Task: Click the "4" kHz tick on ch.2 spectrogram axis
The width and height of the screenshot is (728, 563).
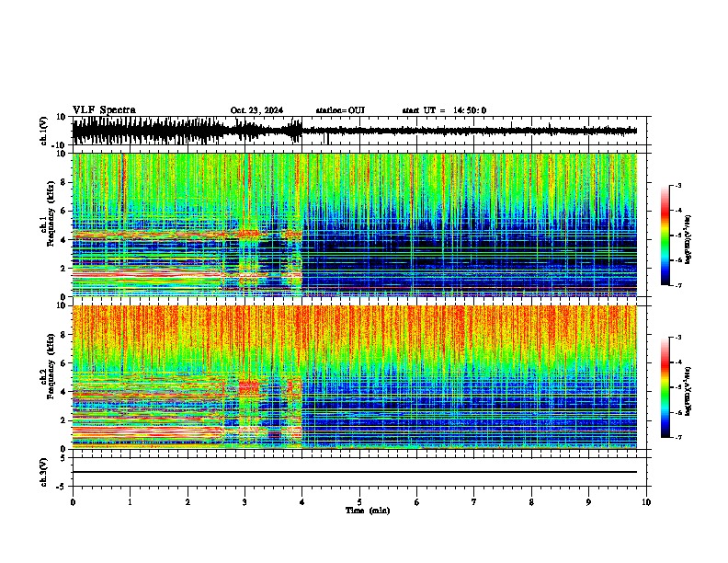Action: point(63,392)
